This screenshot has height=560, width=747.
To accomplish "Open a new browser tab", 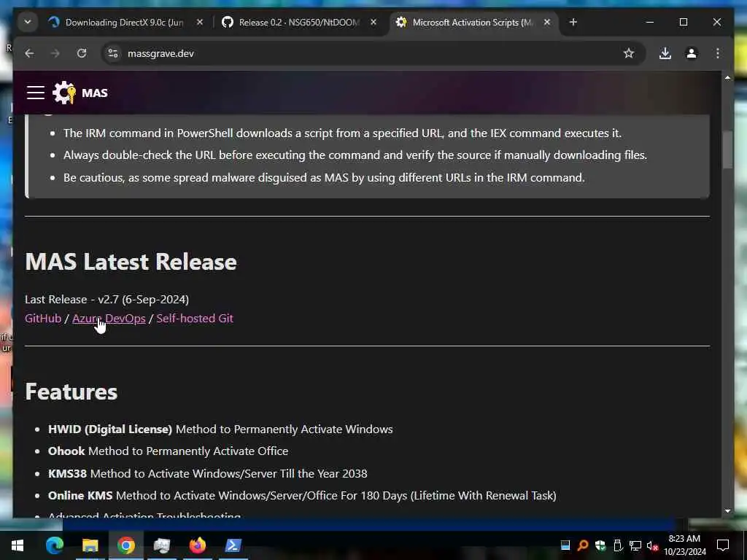I will [x=573, y=22].
